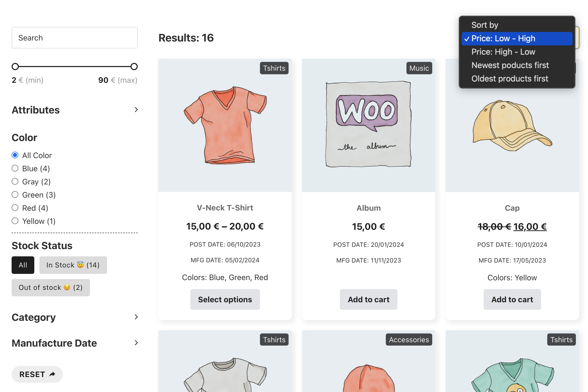
Task: Expand the Manufacture Date filter section
Action: (136, 343)
